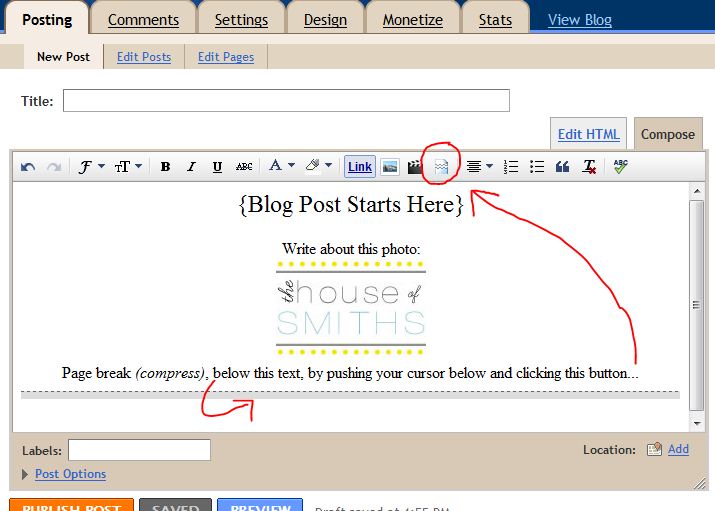Image resolution: width=715 pixels, height=511 pixels.
Task: Select the House of Smiths logo image
Action: point(351,308)
